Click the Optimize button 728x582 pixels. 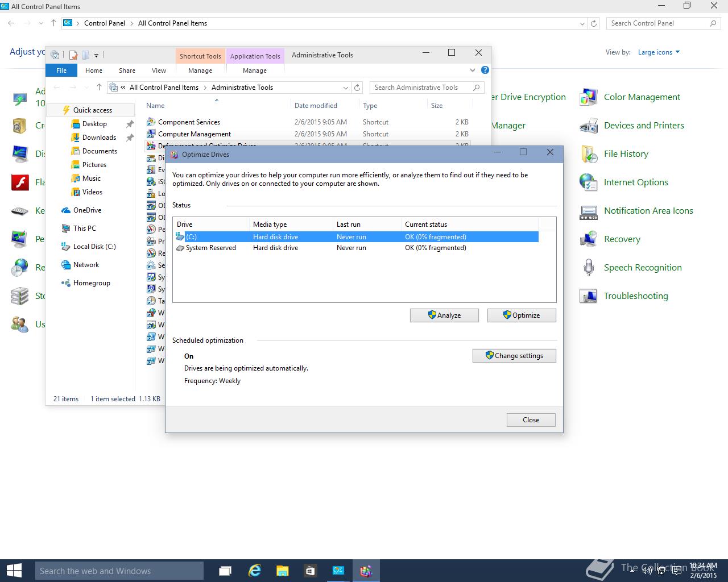(x=521, y=315)
